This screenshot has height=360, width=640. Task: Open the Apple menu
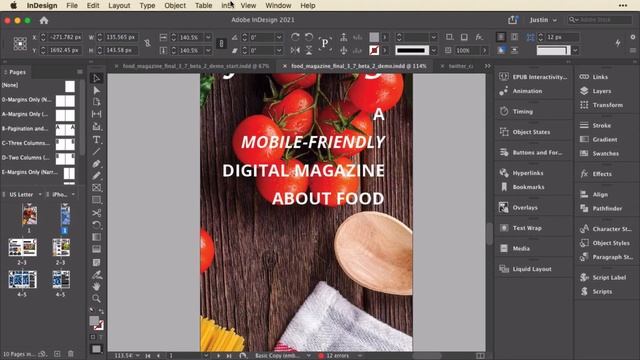point(13,6)
